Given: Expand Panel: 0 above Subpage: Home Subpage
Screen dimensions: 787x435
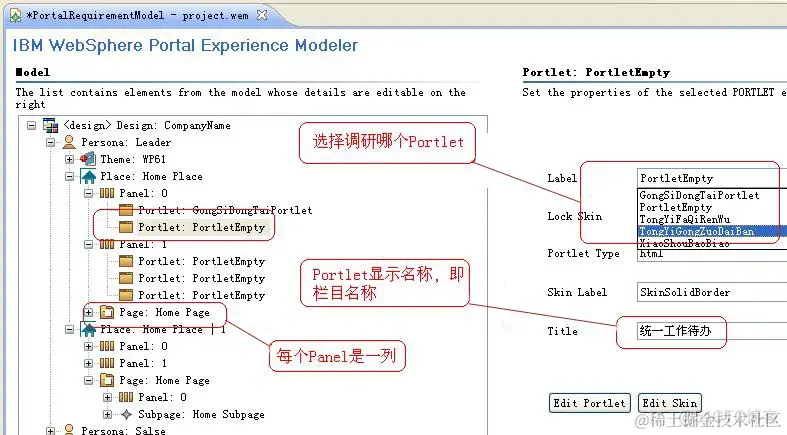Looking at the screenshot, I should click(x=107, y=398).
